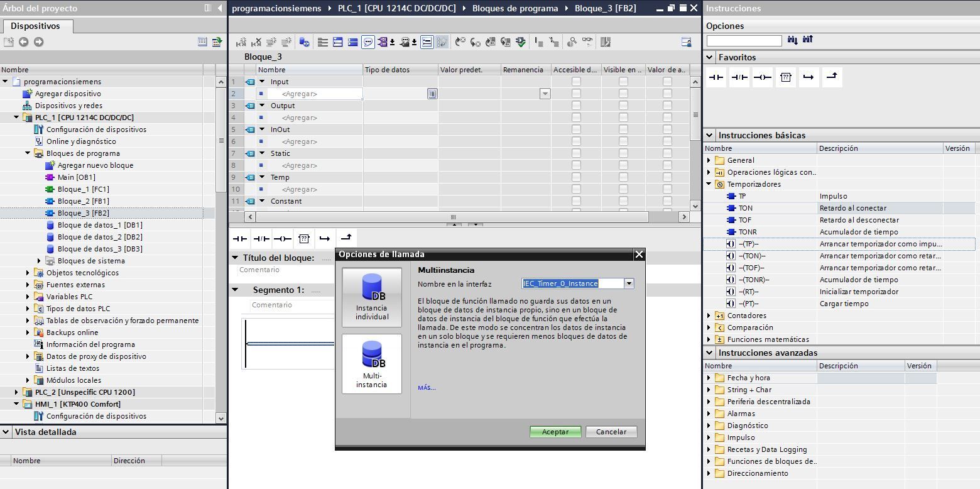Screen dimensions: 980x489
Task: Click the Aceptar button
Action: 555,432
